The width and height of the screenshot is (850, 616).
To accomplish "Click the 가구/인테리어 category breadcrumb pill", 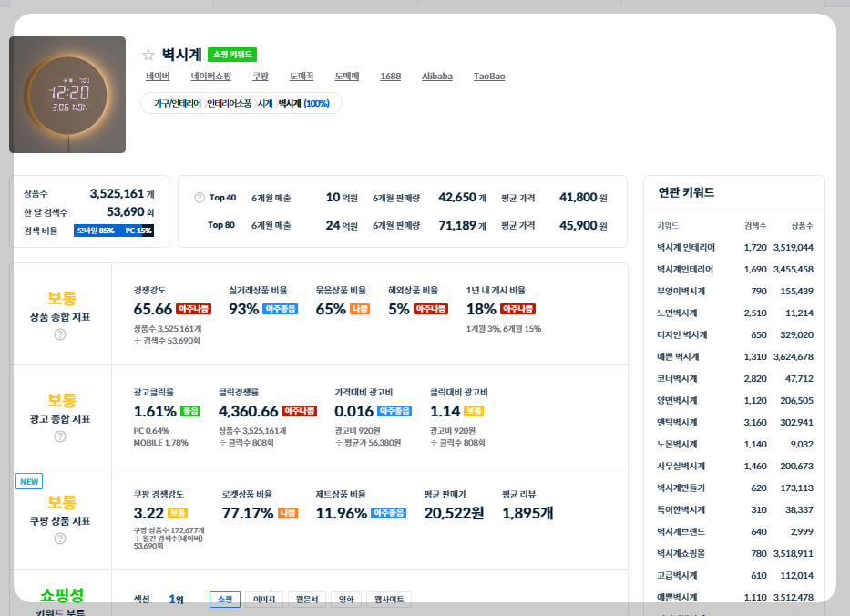I will [241, 103].
